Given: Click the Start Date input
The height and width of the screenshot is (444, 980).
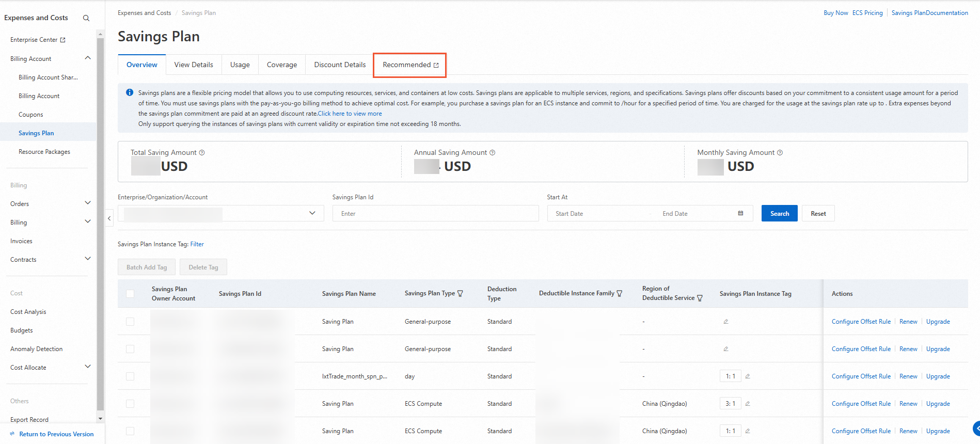Looking at the screenshot, I should pyautogui.click(x=599, y=213).
